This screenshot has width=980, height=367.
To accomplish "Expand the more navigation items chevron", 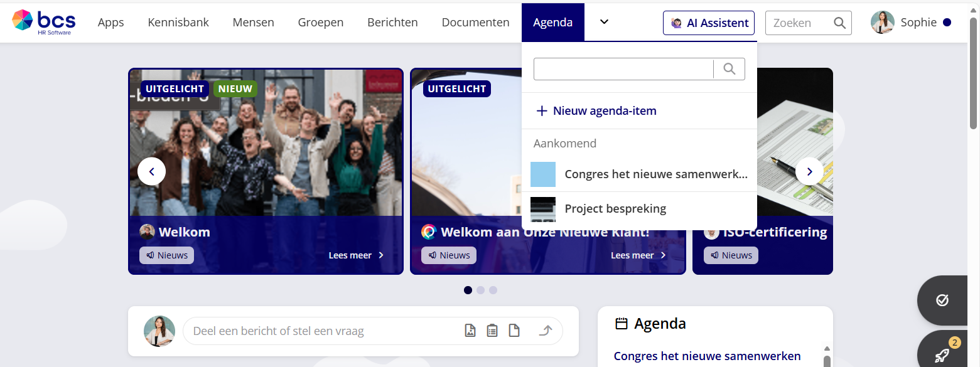I will (604, 22).
